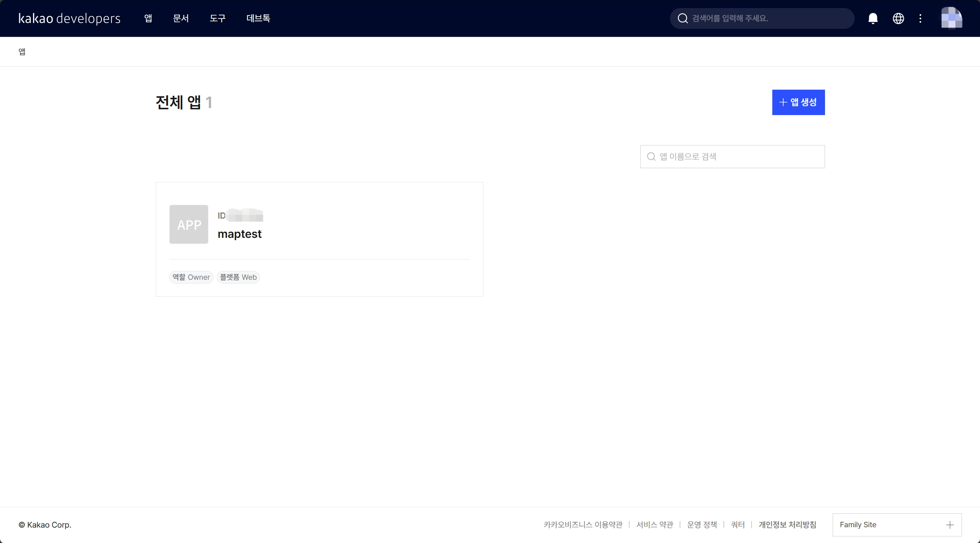
Task: Open 카카오비즈니스 이용약관 footer link
Action: pos(583,525)
